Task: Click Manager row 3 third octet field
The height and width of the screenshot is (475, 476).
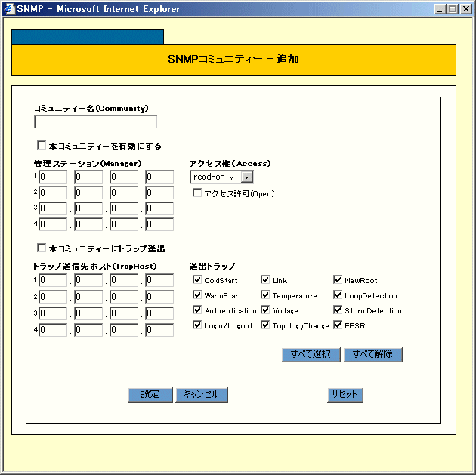Action: [x=124, y=208]
